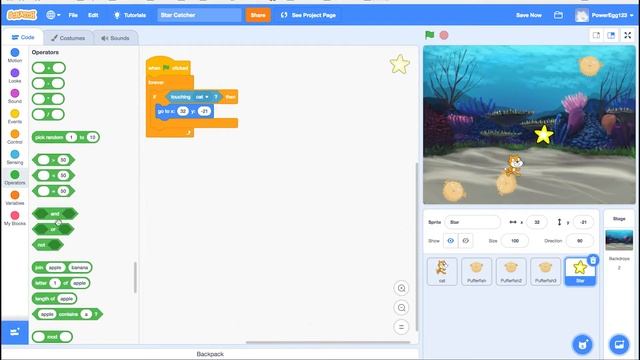
Task: Click the Choose a Backdrop button
Action: tap(619, 344)
